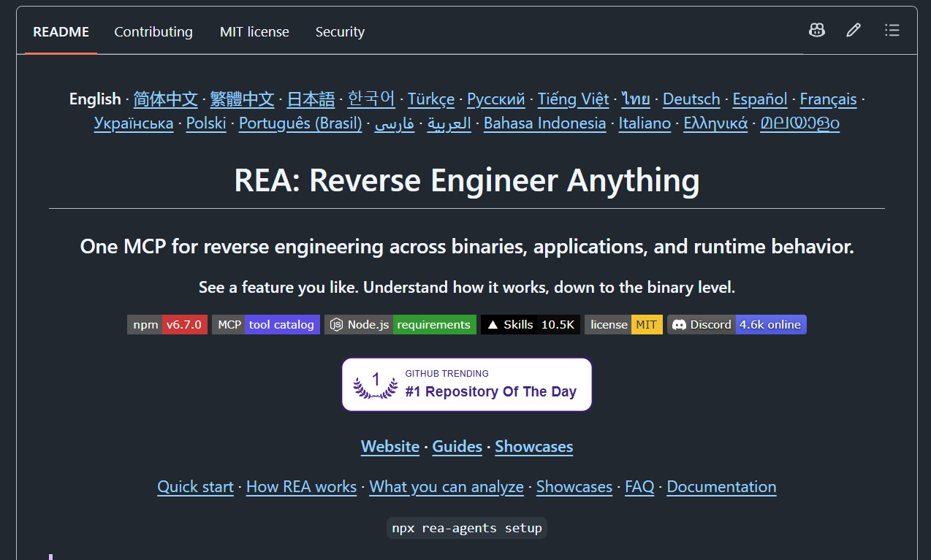Open the Русский translation link

click(x=496, y=99)
